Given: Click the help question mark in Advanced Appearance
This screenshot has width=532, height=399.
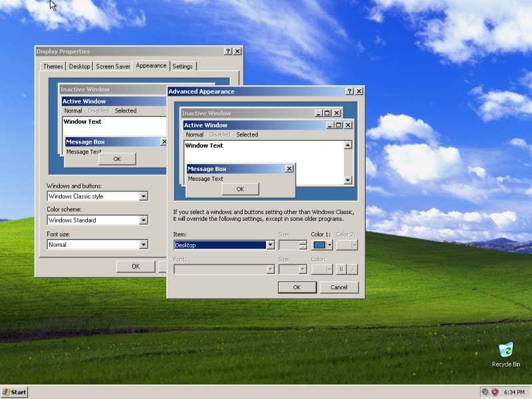Looking at the screenshot, I should [x=349, y=91].
